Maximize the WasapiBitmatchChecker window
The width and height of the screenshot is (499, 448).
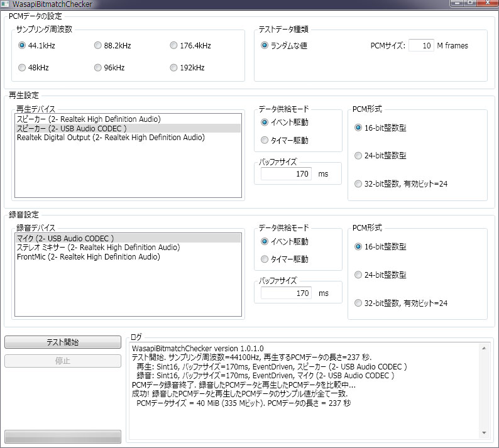[470, 3]
